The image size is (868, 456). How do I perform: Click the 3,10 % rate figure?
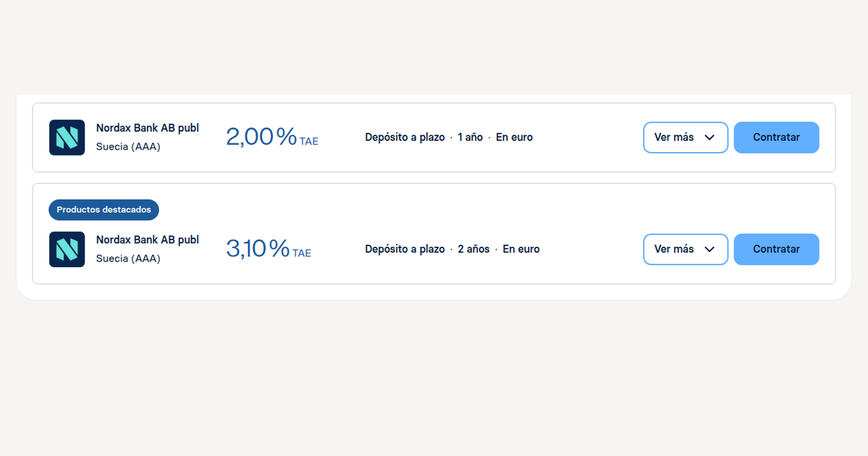(258, 248)
